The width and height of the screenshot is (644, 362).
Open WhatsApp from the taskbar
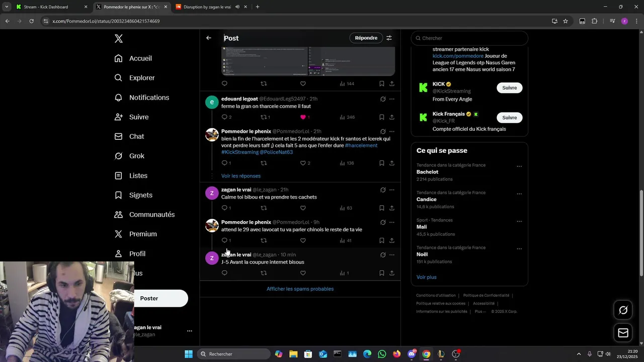[x=382, y=354]
